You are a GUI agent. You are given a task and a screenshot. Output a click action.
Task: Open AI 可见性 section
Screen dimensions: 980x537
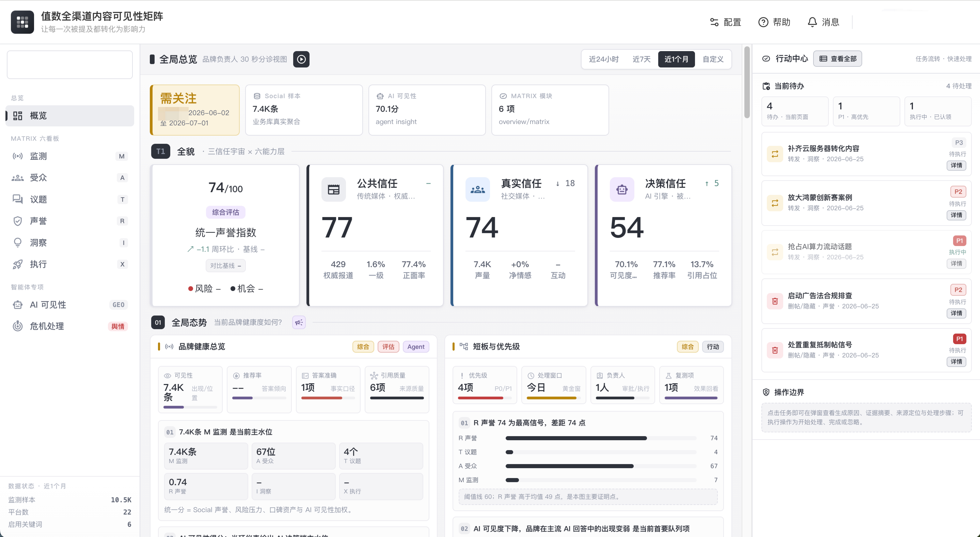[70, 304]
